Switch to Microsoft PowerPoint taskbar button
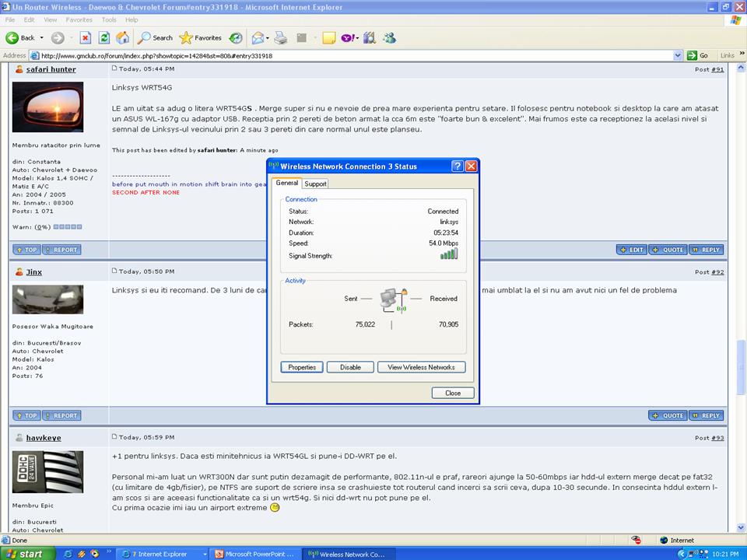This screenshot has width=747, height=560. tap(255, 555)
